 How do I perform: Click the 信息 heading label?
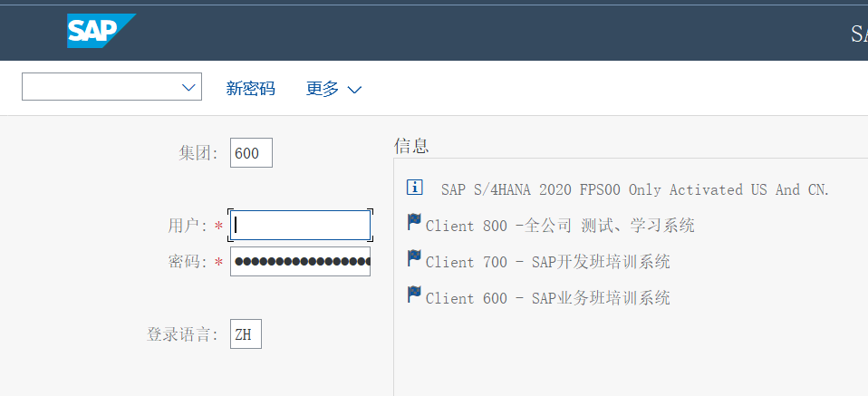pyautogui.click(x=411, y=146)
